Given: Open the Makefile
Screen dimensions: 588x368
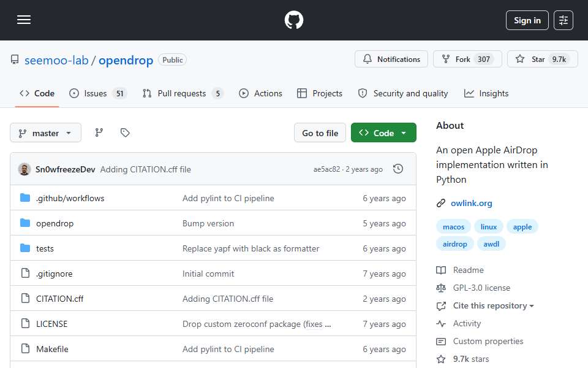Looking at the screenshot, I should click(52, 349).
